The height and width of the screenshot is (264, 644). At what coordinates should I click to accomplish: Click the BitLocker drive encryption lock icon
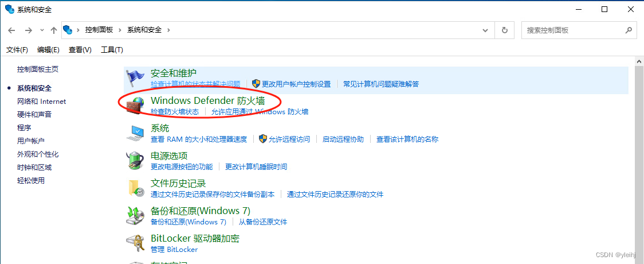[x=136, y=243]
